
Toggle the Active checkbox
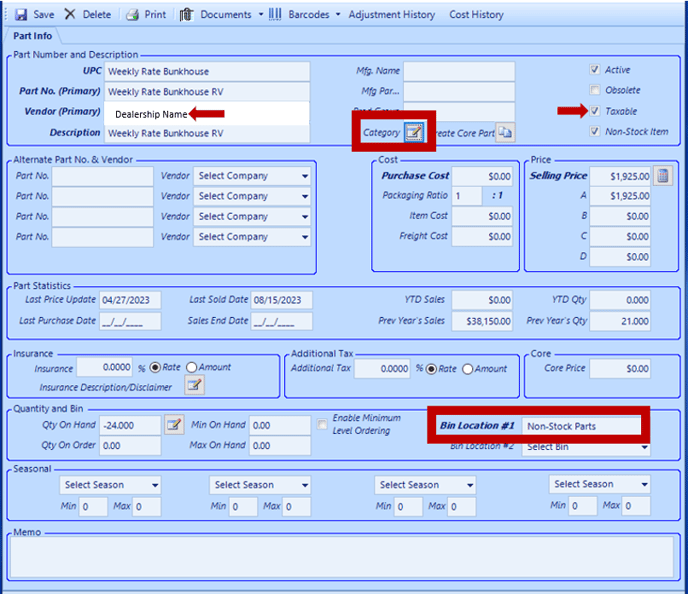pos(595,69)
